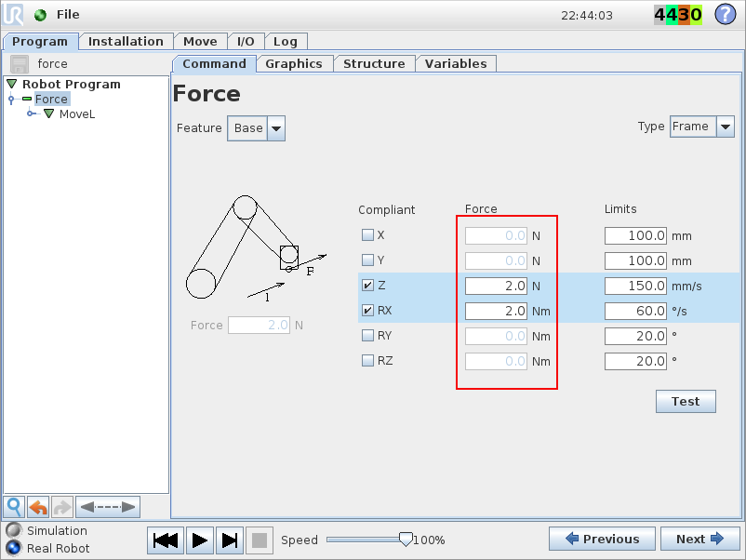Click the program name 'force'
Screen dimensions: 746x560
(52, 64)
